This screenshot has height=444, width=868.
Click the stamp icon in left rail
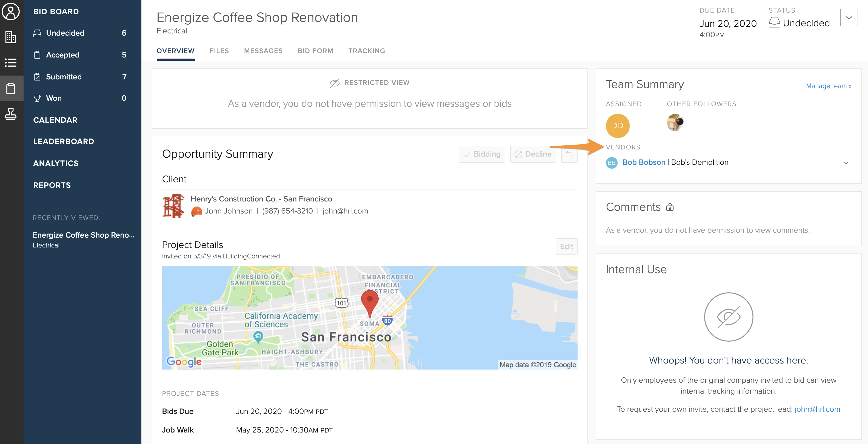click(11, 114)
